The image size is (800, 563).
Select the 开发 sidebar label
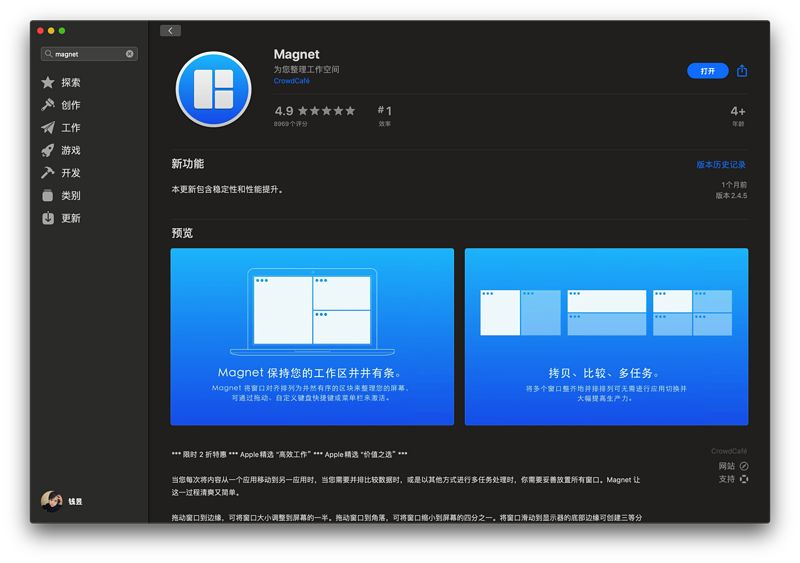point(71,173)
